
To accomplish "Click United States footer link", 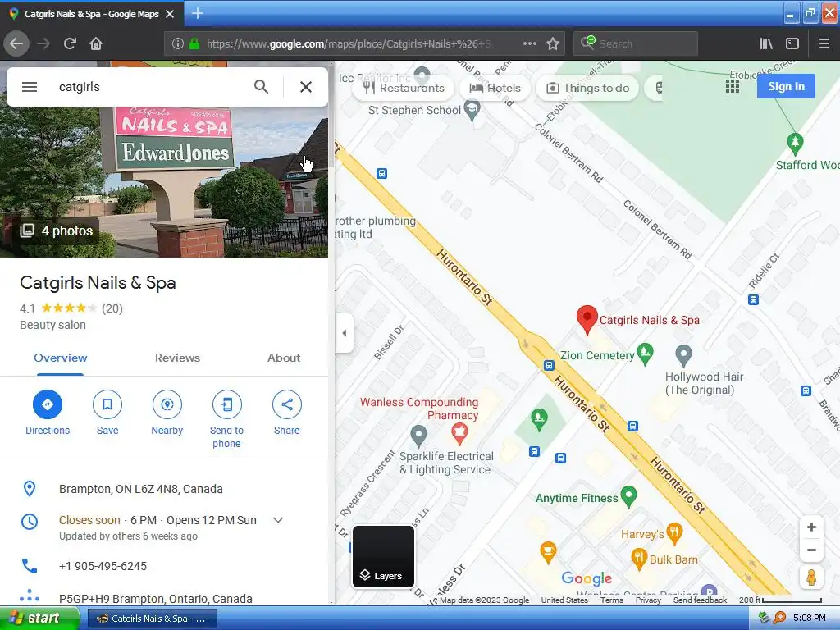I will (x=564, y=600).
